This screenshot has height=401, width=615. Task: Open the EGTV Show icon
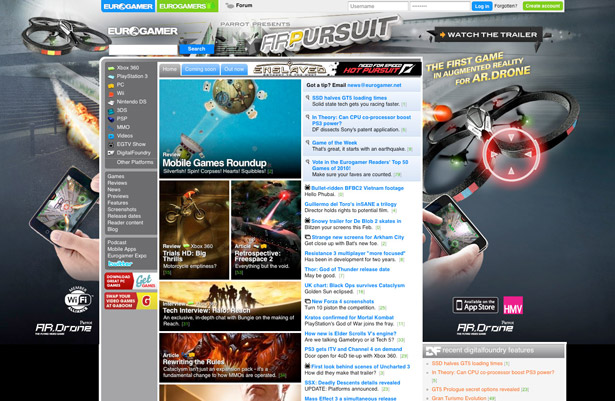point(111,144)
